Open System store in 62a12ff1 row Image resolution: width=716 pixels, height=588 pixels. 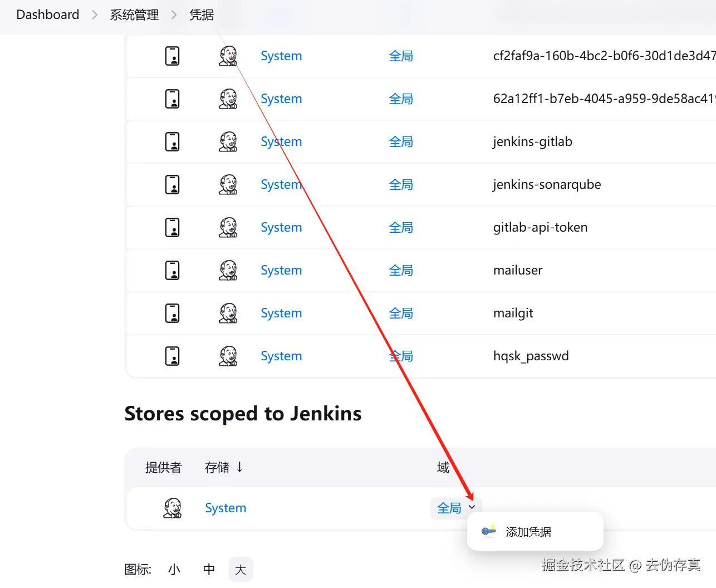click(x=281, y=99)
